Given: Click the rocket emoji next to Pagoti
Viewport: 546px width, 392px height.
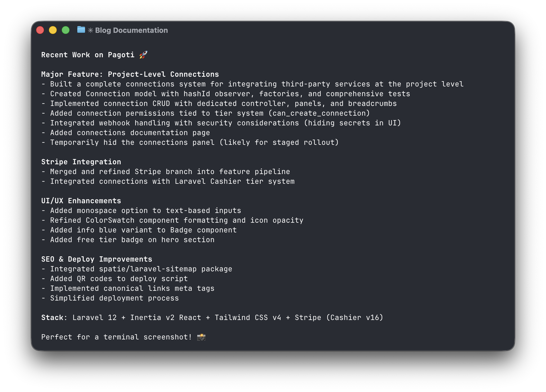Looking at the screenshot, I should click(x=142, y=55).
